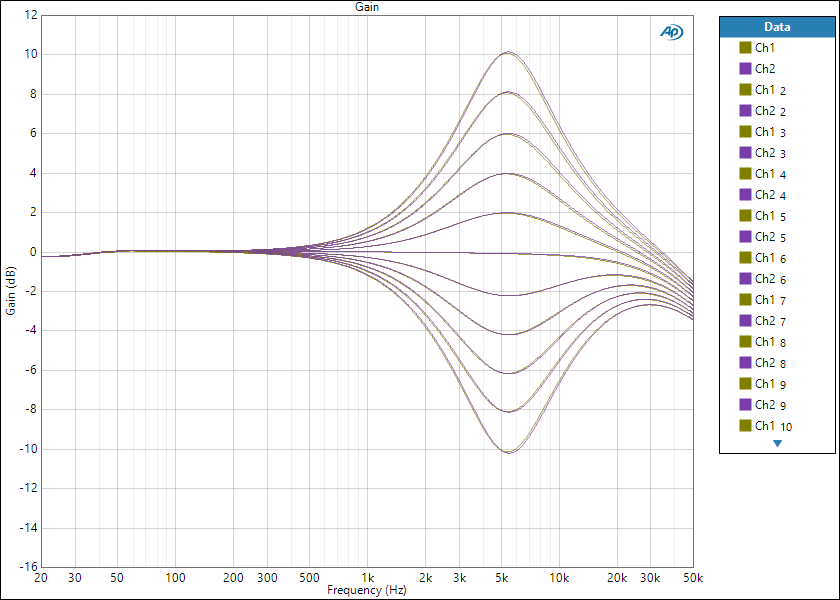
Task: Click the 1k frequency axis tick label
Action: tap(368, 578)
